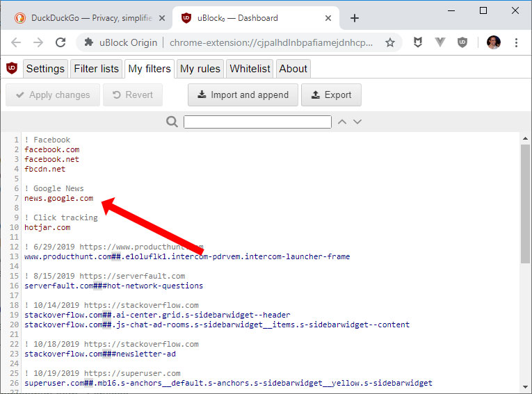Open the My rules tab
This screenshot has height=394, width=532.
click(x=200, y=69)
